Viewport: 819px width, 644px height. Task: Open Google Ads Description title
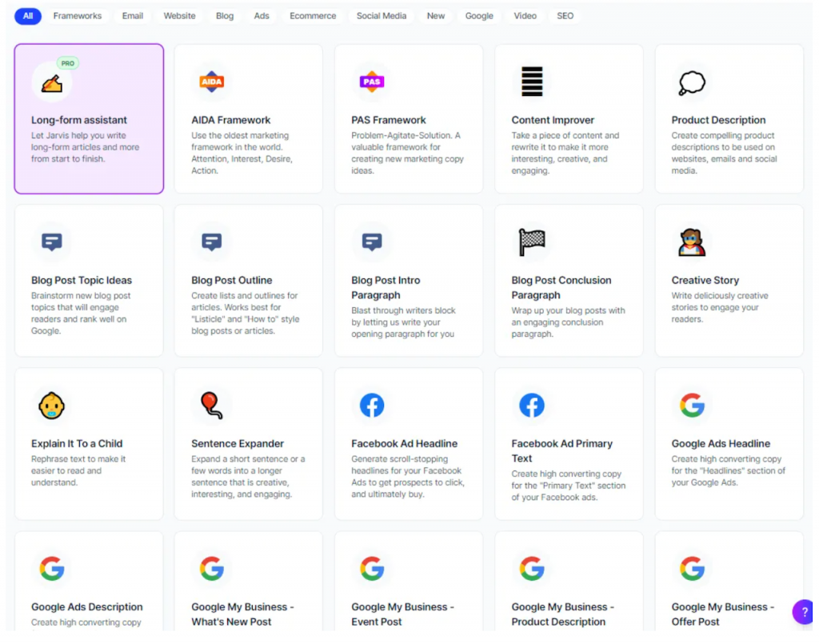pyautogui.click(x=86, y=607)
